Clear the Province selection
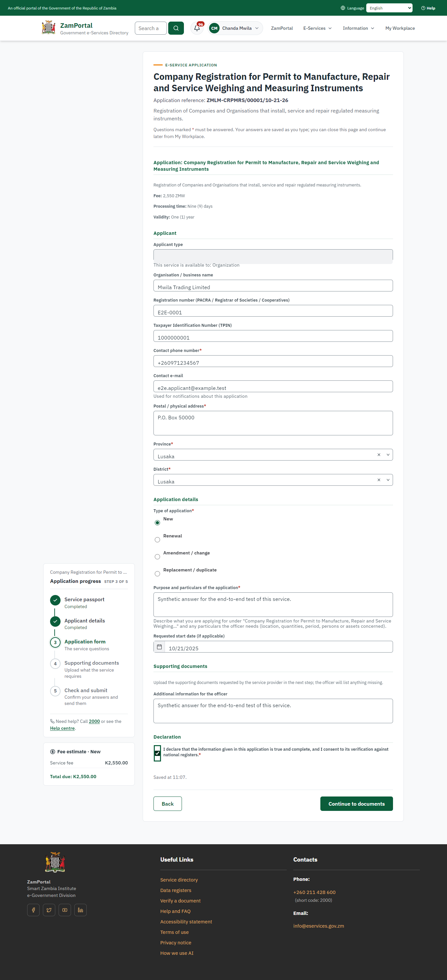This screenshot has height=980, width=447. [379, 455]
